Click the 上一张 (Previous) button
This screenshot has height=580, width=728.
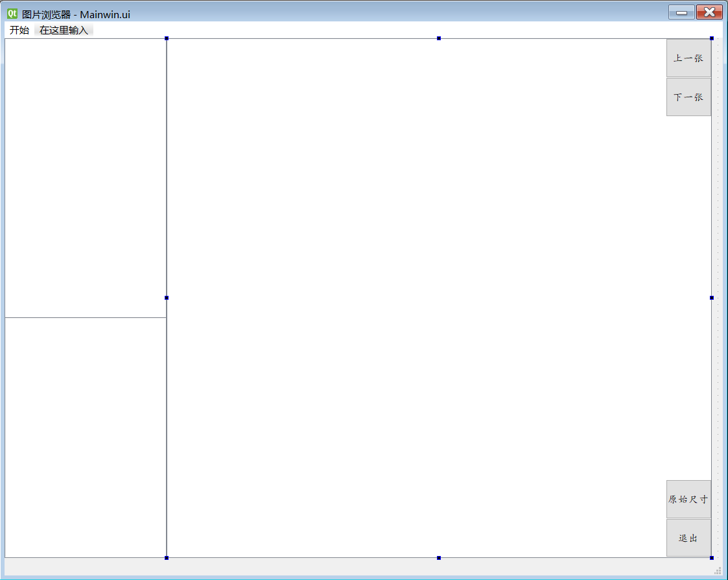click(688, 58)
